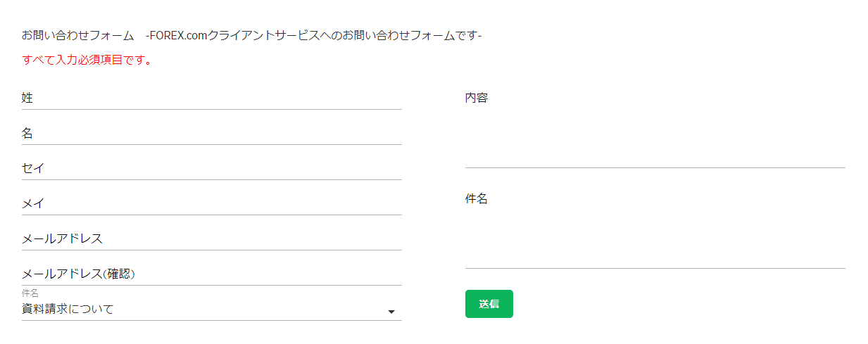Click the セイ katakana surname field

(x=211, y=169)
